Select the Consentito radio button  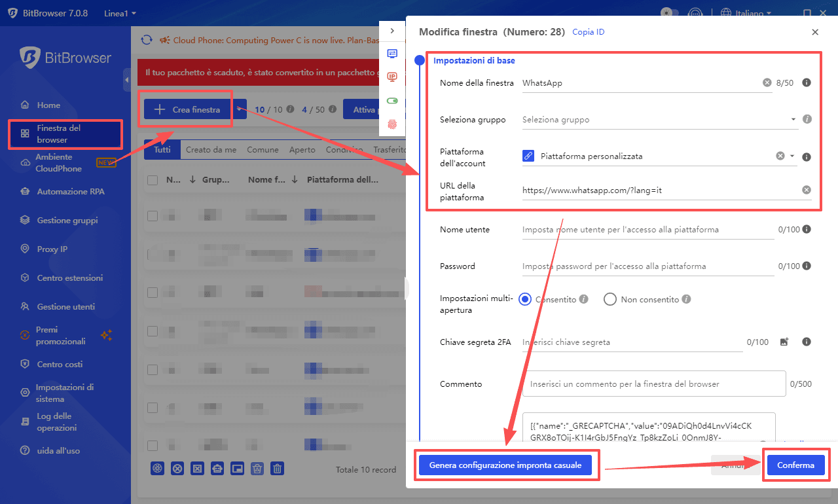pos(524,299)
